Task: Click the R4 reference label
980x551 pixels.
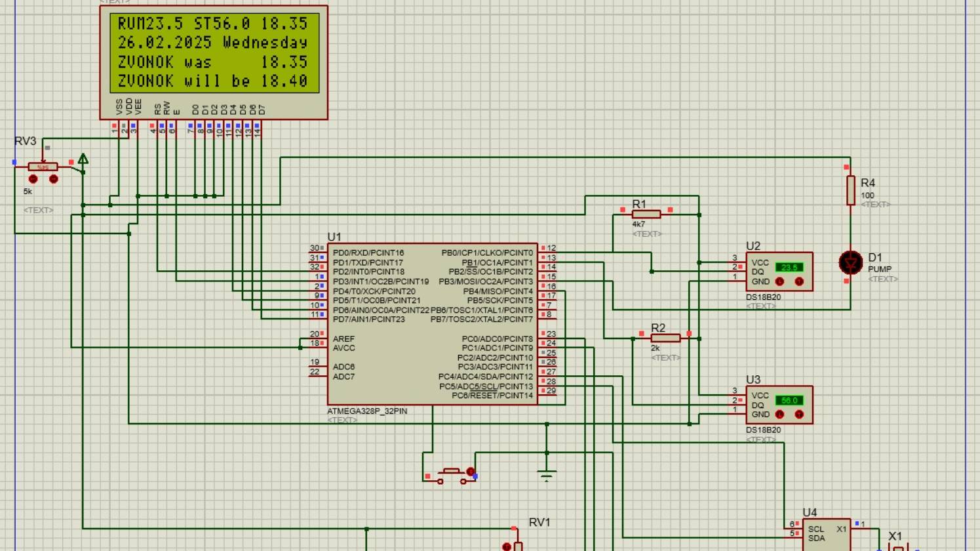Action: (868, 183)
